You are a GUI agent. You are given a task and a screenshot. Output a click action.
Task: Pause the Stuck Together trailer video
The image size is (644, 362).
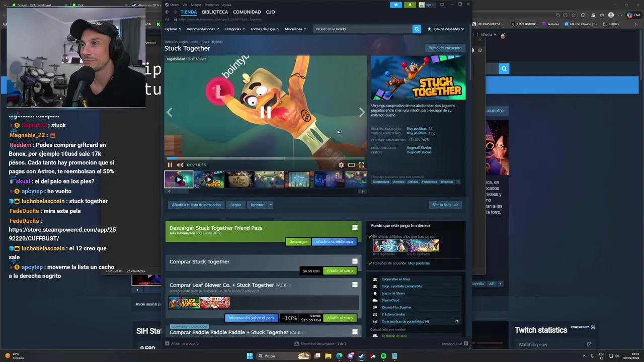tap(170, 165)
